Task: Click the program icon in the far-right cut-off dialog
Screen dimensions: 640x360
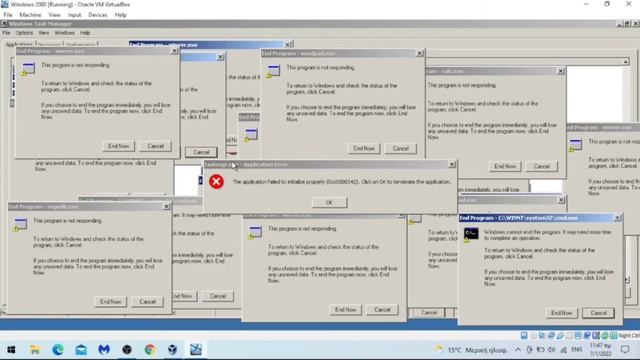Action: pos(575,145)
